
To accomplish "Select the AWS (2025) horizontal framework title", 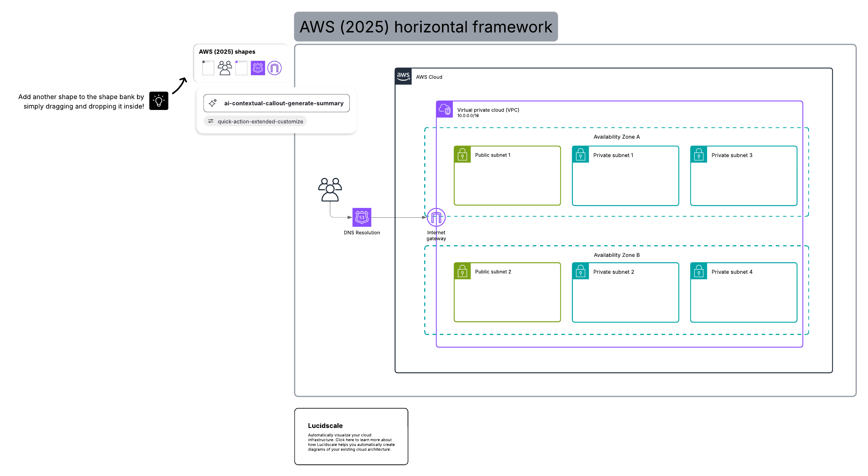I will (426, 27).
